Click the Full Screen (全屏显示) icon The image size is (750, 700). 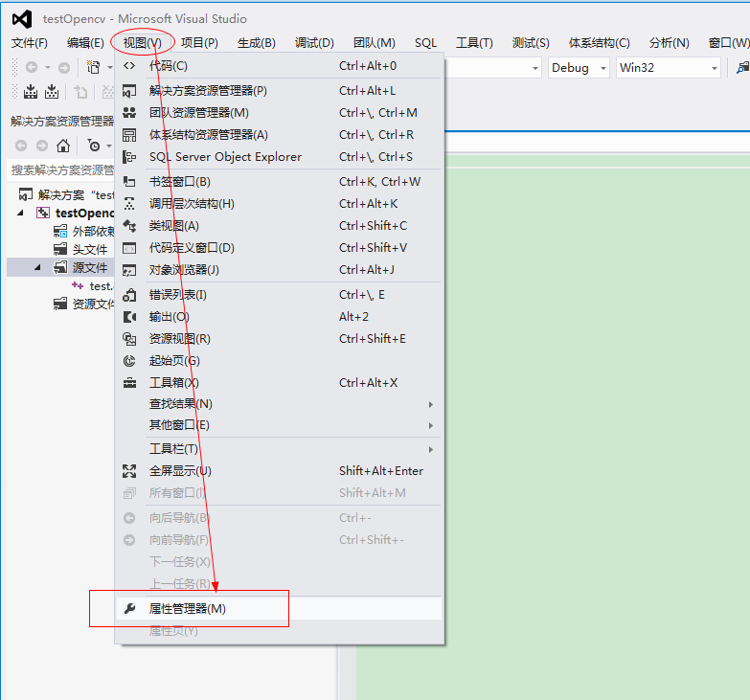(130, 471)
